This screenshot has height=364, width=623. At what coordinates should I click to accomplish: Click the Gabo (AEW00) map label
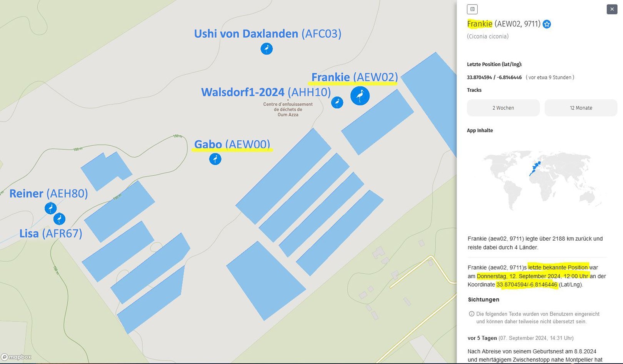click(x=232, y=145)
